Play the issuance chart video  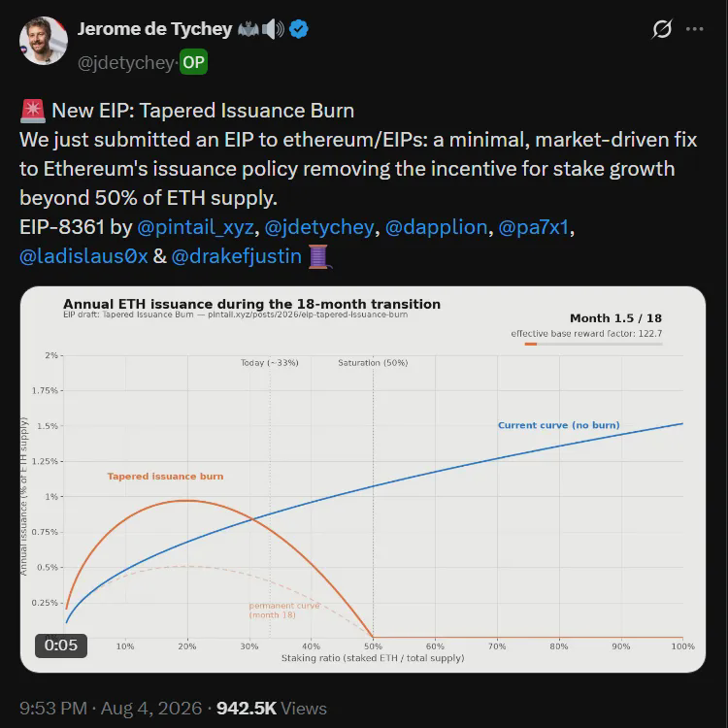(363, 480)
